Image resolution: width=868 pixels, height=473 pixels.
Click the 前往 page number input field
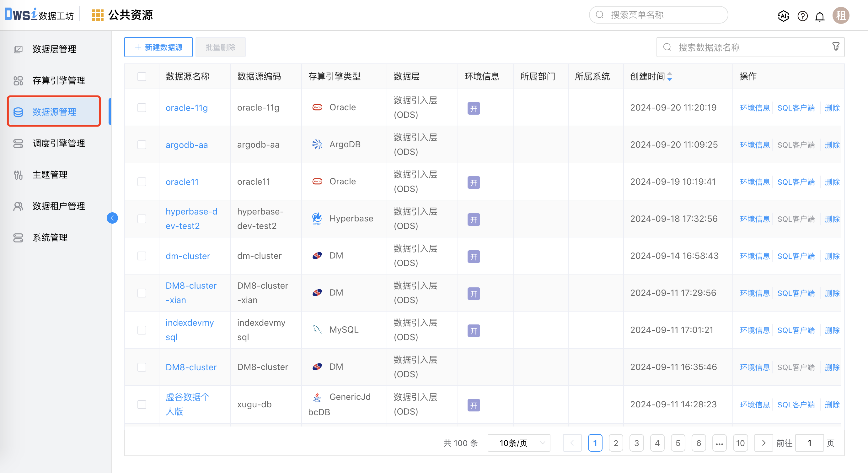coord(810,443)
